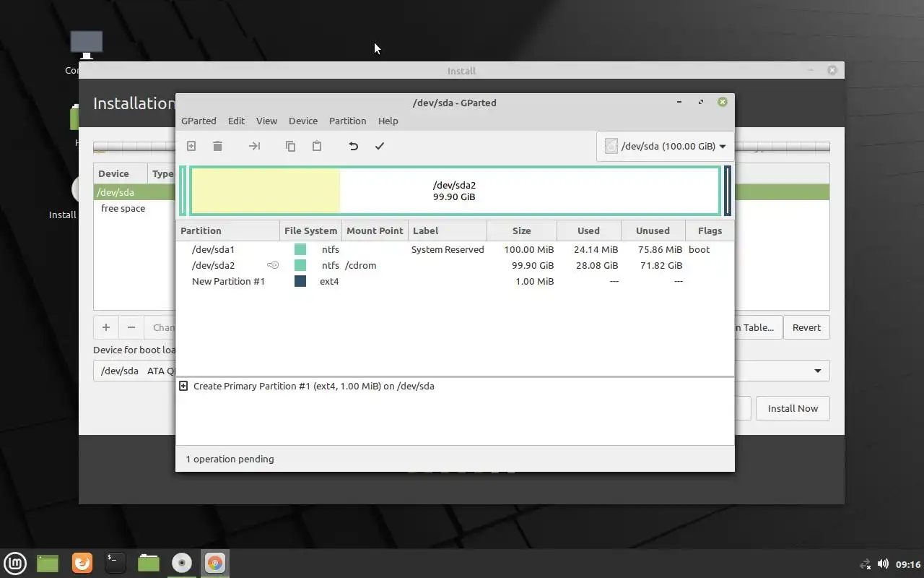Click the Mount Point column header
The height and width of the screenshot is (578, 924).
375,230
